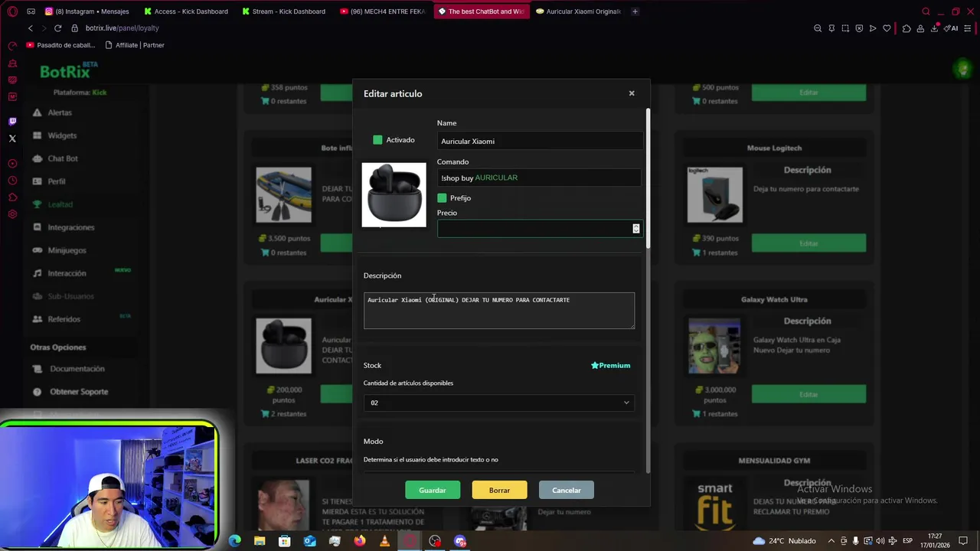Open the Opera menu logo button
This screenshot has width=980, height=551.
[12, 11]
